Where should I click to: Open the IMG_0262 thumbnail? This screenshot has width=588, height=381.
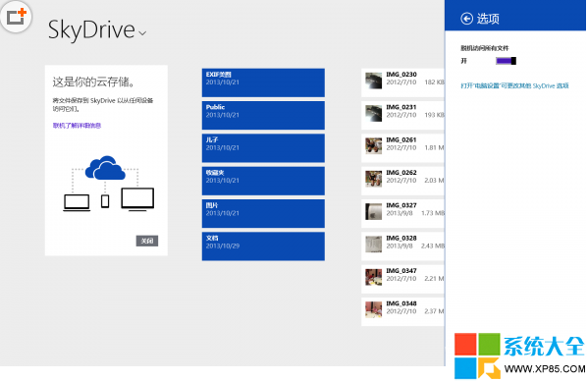click(373, 179)
